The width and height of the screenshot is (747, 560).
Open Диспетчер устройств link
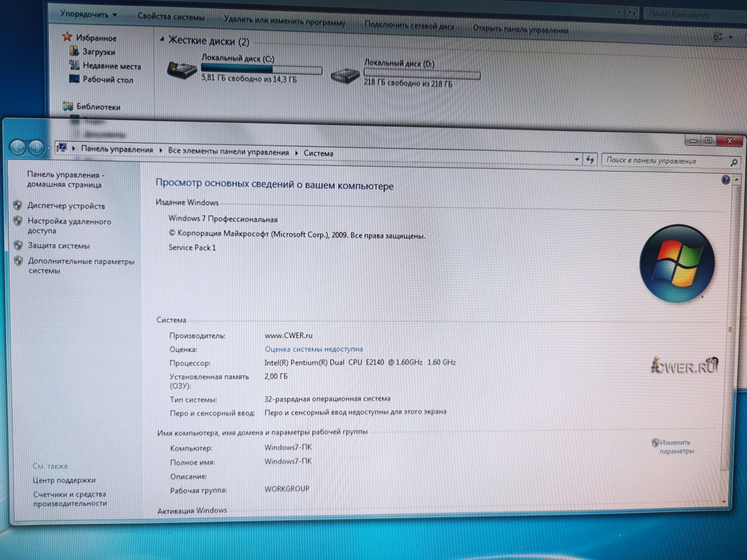(x=66, y=206)
